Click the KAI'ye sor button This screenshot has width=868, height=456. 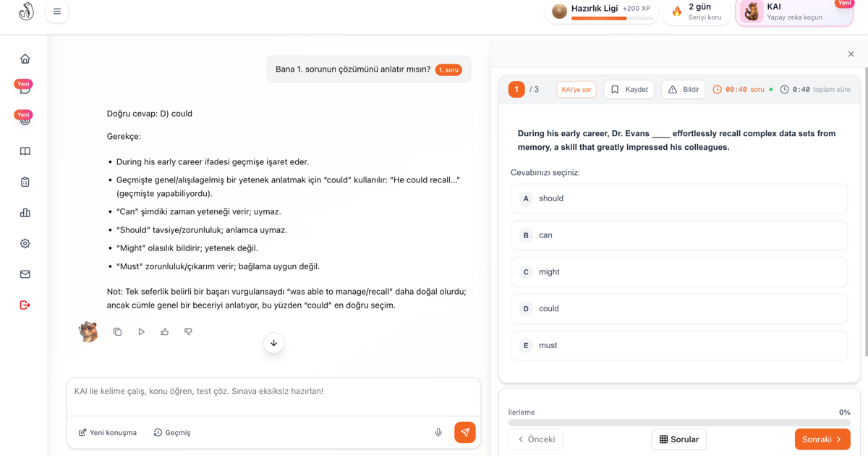click(x=576, y=90)
